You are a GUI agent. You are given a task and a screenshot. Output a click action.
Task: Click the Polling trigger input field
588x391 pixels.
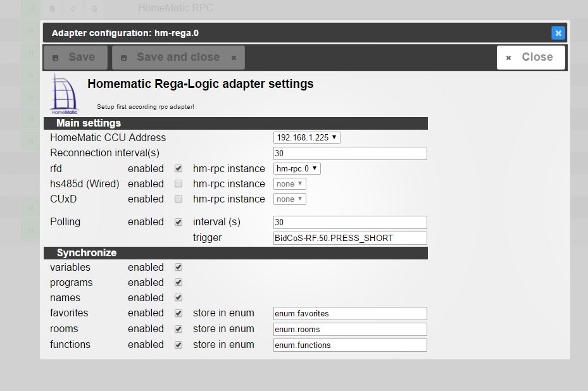pyautogui.click(x=350, y=238)
